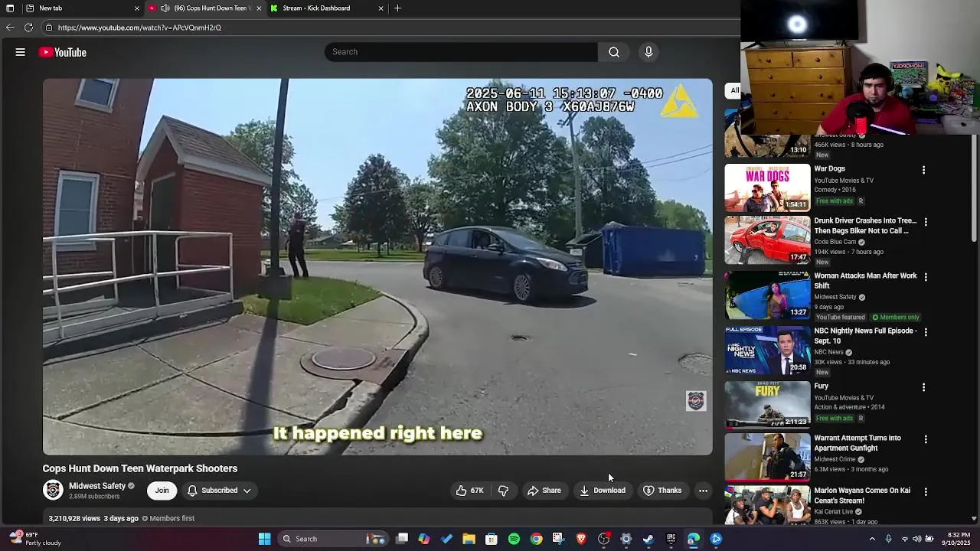The image size is (980, 551).
Task: Switch to Cops Hunt Down Teen tab
Action: pos(204,8)
